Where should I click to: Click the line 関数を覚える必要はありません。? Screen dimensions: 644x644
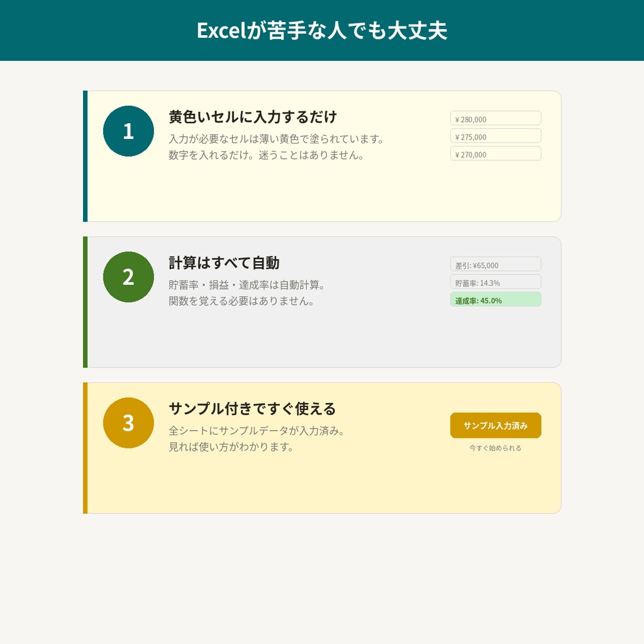pyautogui.click(x=241, y=301)
